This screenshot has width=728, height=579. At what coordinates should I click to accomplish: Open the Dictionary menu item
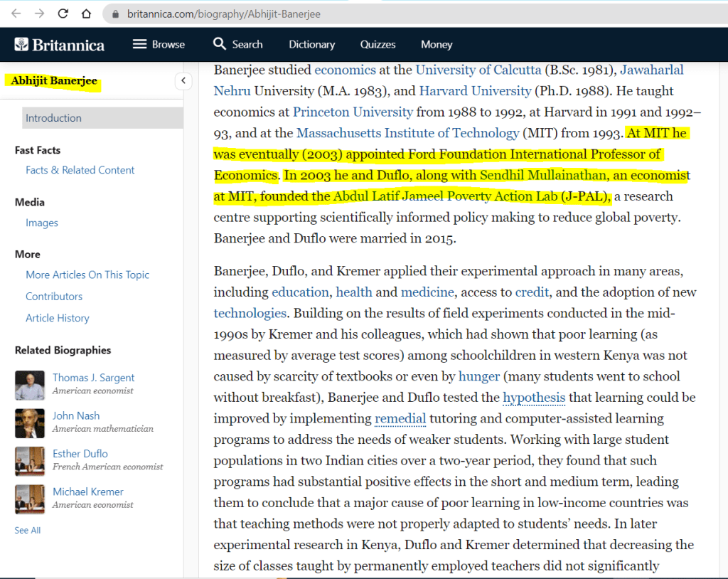pos(311,44)
